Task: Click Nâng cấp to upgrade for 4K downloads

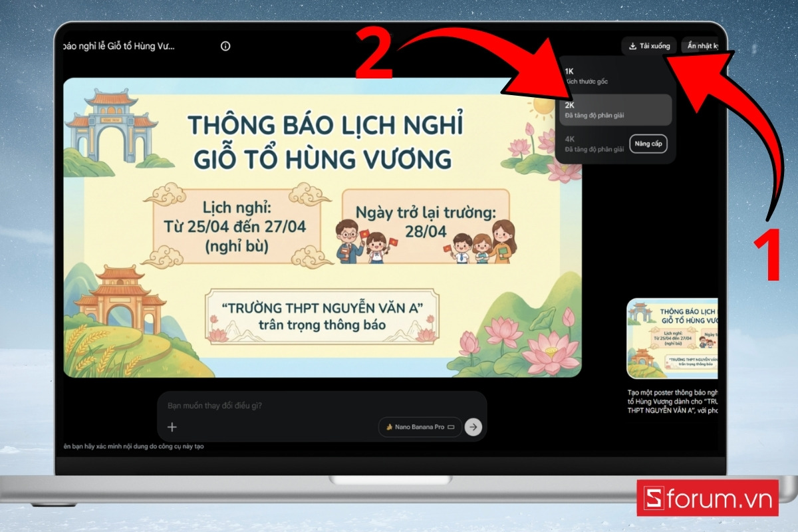Action: (648, 144)
